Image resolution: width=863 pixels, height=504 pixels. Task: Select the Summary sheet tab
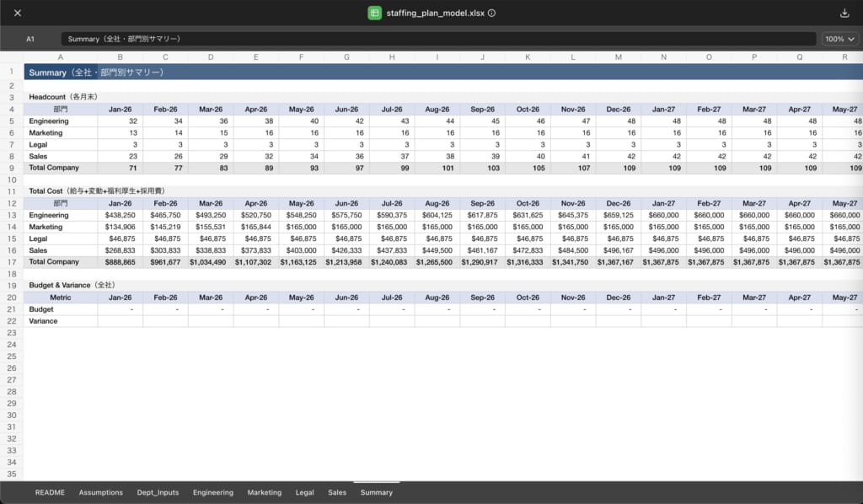point(376,492)
